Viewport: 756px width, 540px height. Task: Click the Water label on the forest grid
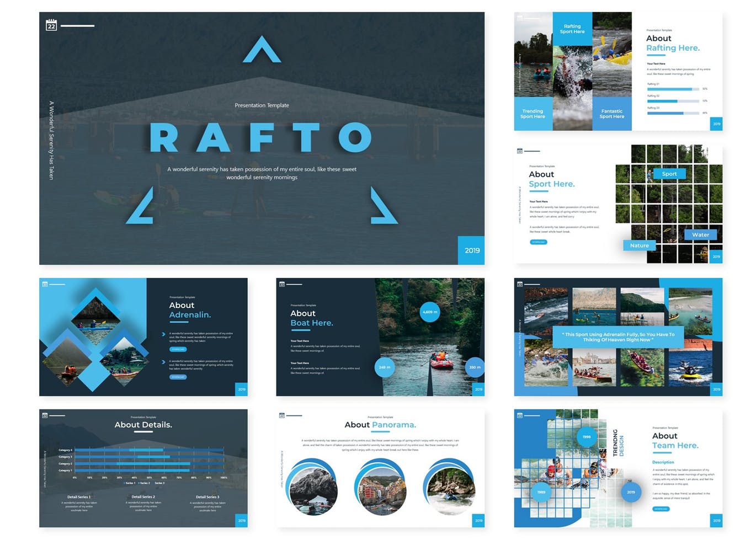coord(700,234)
